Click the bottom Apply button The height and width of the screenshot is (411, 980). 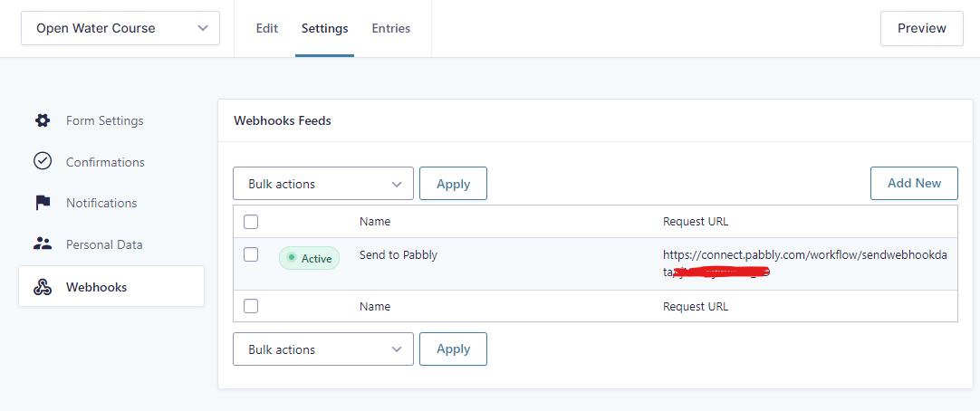pos(453,349)
